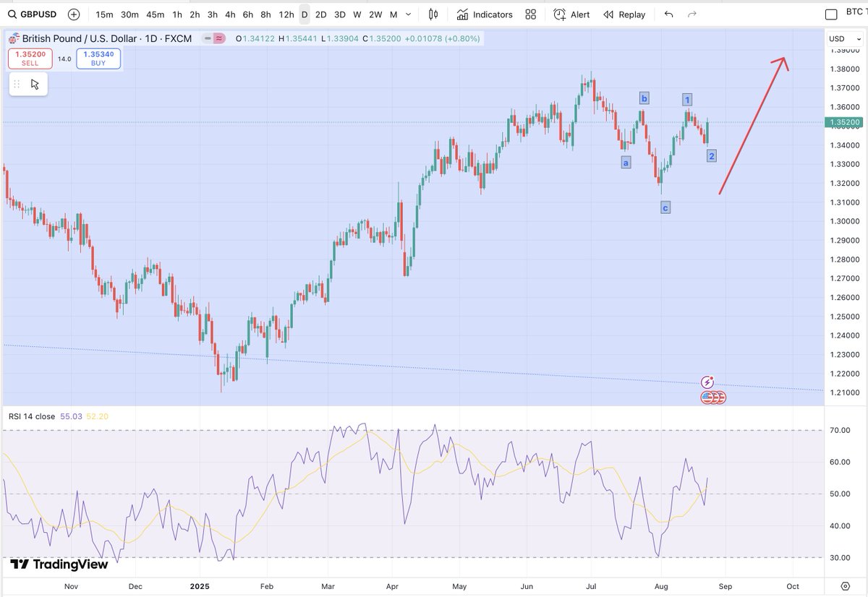Open the layout grid selector
Viewport: 868px width, 597px height.
point(530,14)
